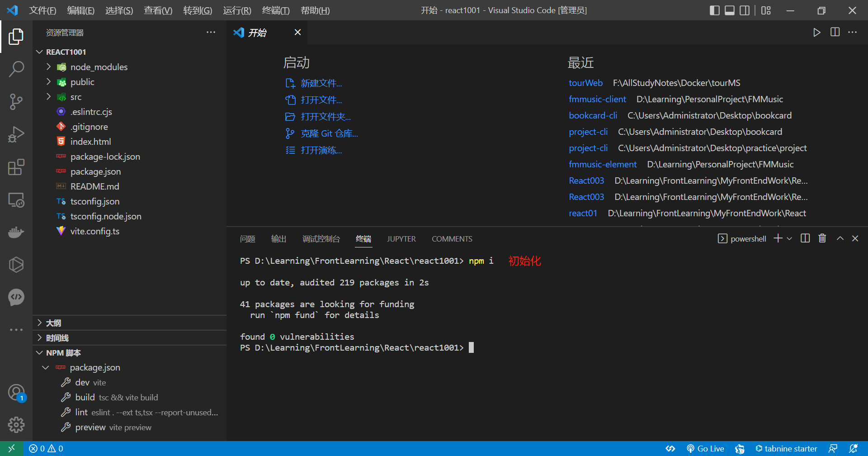Show errors and warnings count in status bar
This screenshot has height=456, width=868.
click(x=46, y=448)
